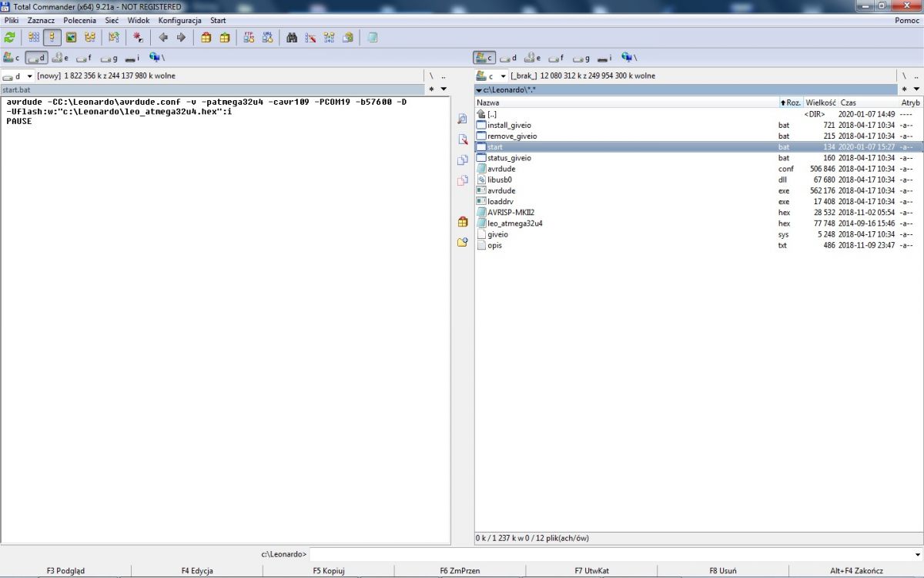924x578 pixels.
Task: Open new FTP connection by URL icon
Action: tap(267, 37)
